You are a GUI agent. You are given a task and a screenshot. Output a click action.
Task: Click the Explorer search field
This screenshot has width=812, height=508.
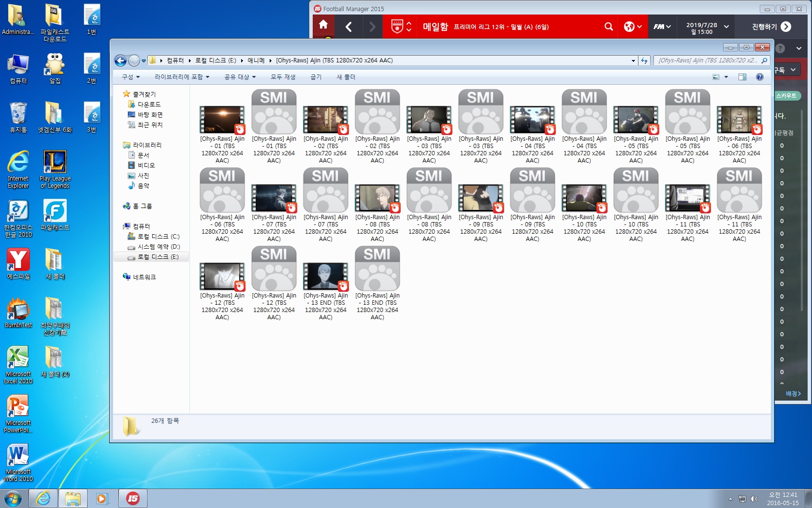(x=710, y=60)
